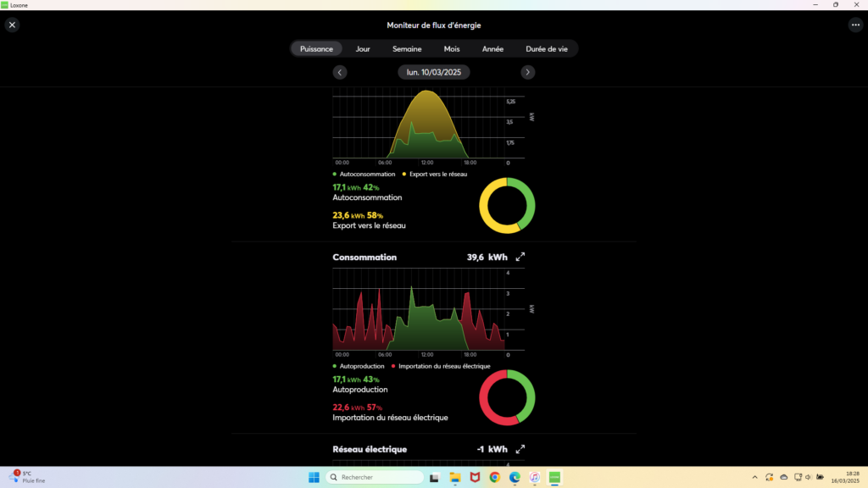The height and width of the screenshot is (488, 868).
Task: Go to the next day arrow
Action: [528, 73]
